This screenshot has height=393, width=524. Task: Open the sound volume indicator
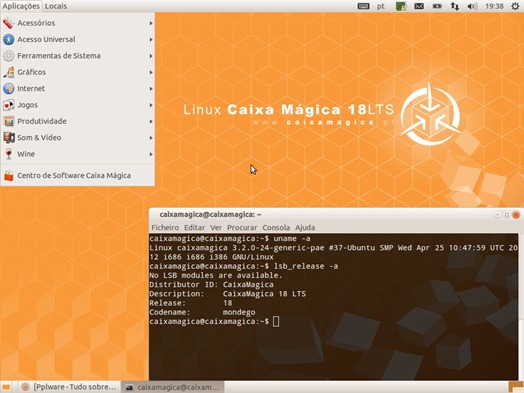472,6
